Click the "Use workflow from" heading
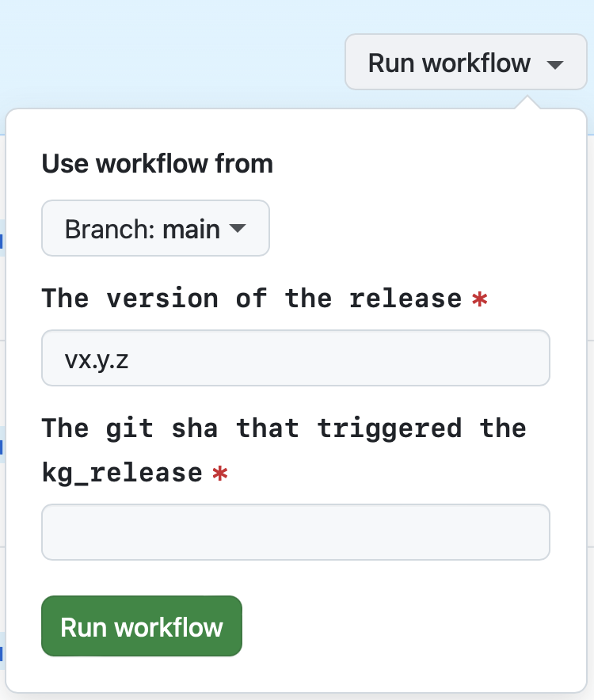This screenshot has height=700, width=594. 156,164
